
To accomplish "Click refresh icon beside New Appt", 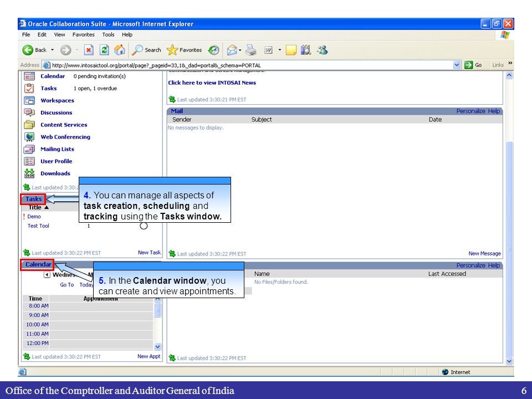I will (27, 356).
